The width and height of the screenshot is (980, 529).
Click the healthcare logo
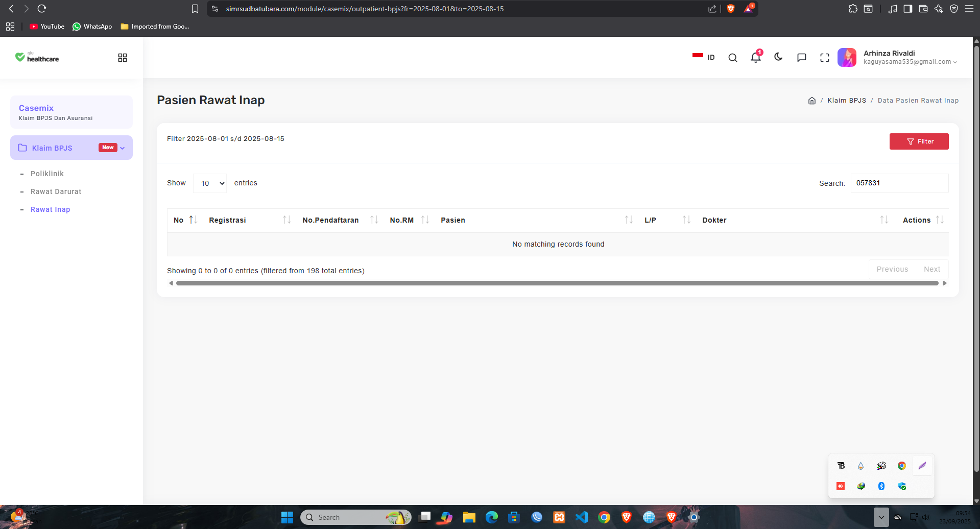(x=37, y=57)
